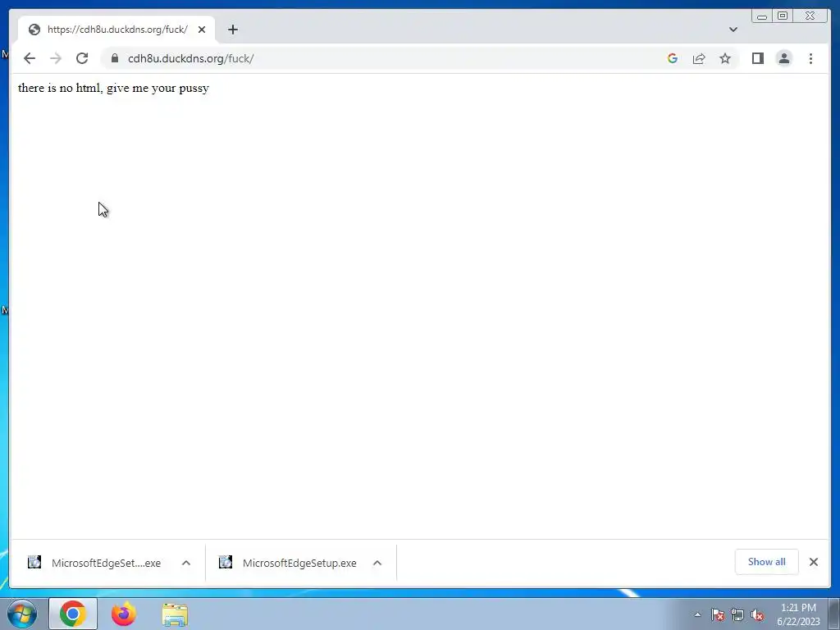840x630 pixels.
Task: Click the muted volume tray icon
Action: click(757, 614)
